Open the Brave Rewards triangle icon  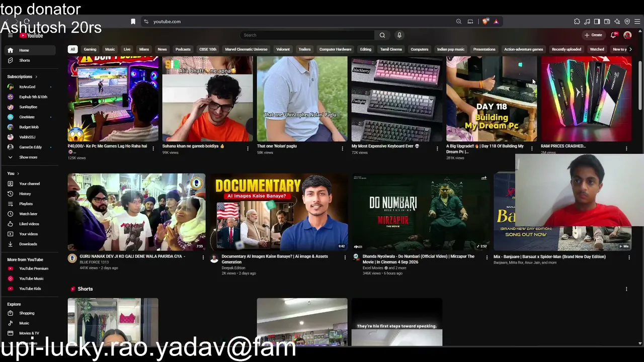pyautogui.click(x=496, y=22)
